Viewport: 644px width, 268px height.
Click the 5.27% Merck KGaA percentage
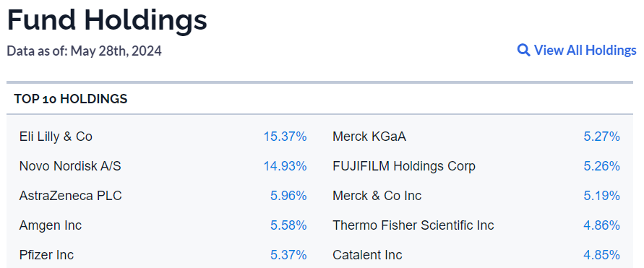601,137
